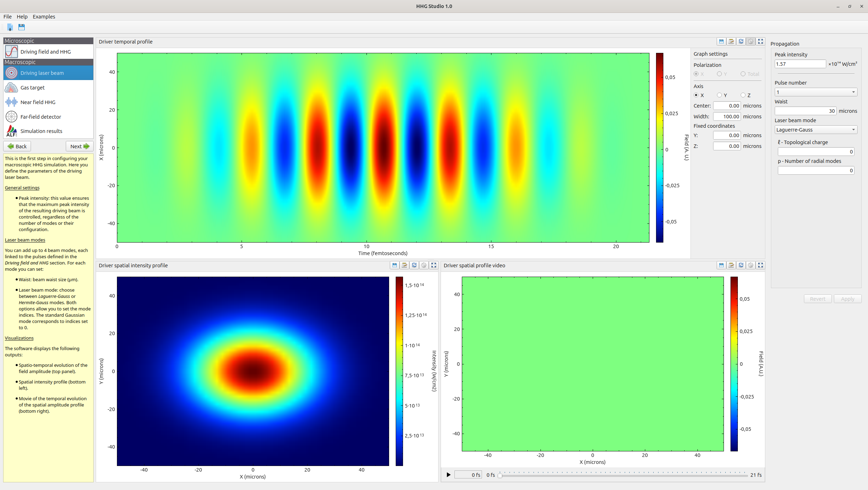Maximize the Driver spatial intensity profile panel

click(434, 265)
